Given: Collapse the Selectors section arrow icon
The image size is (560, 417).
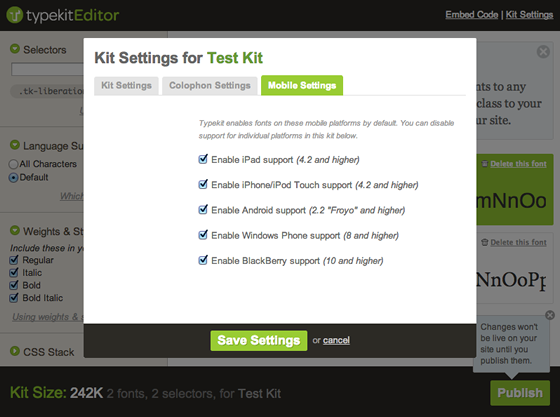Looking at the screenshot, I should pyautogui.click(x=15, y=49).
